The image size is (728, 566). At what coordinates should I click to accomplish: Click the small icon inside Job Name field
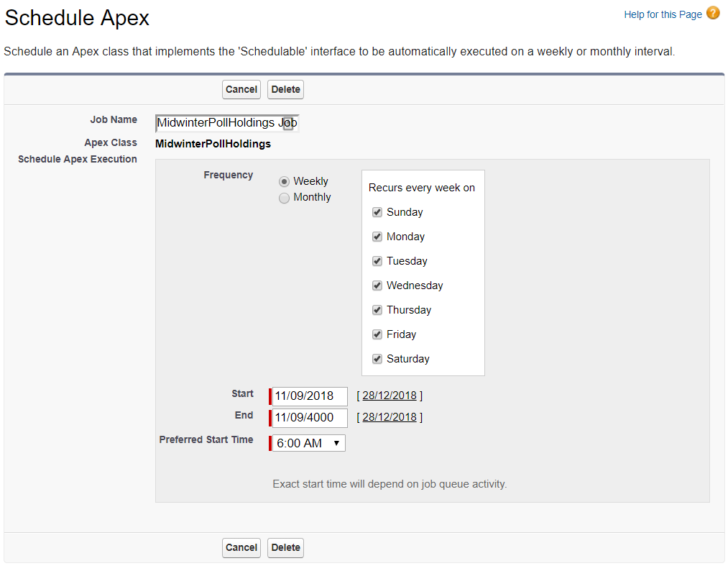click(288, 124)
